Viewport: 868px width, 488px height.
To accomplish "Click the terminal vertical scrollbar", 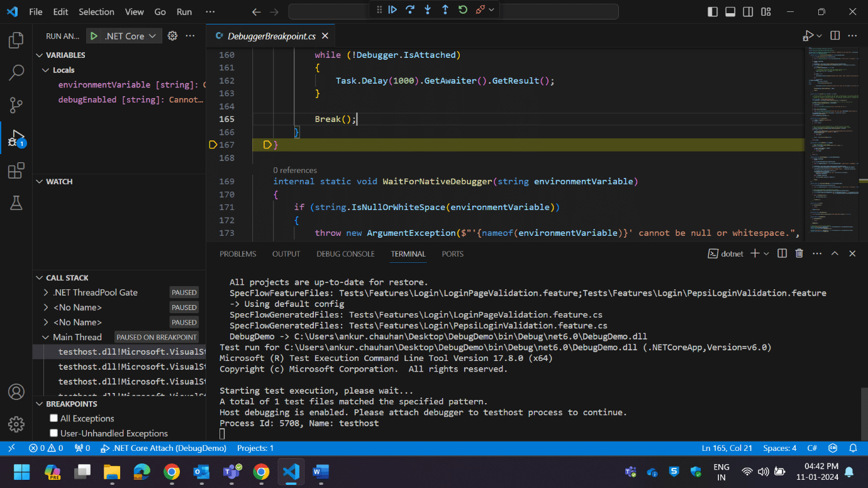I will pos(864,414).
